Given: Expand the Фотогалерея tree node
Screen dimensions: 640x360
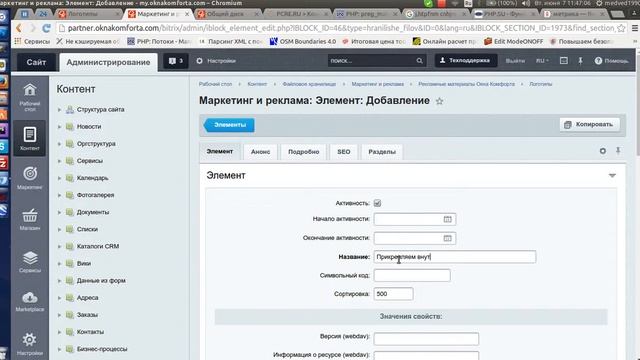Looking at the screenshot, I should 59,196.
